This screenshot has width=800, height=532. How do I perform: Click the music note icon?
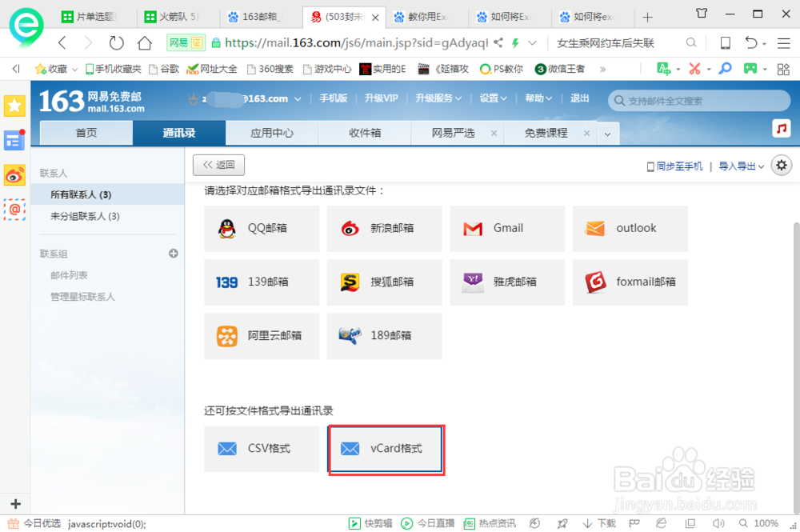(x=782, y=128)
